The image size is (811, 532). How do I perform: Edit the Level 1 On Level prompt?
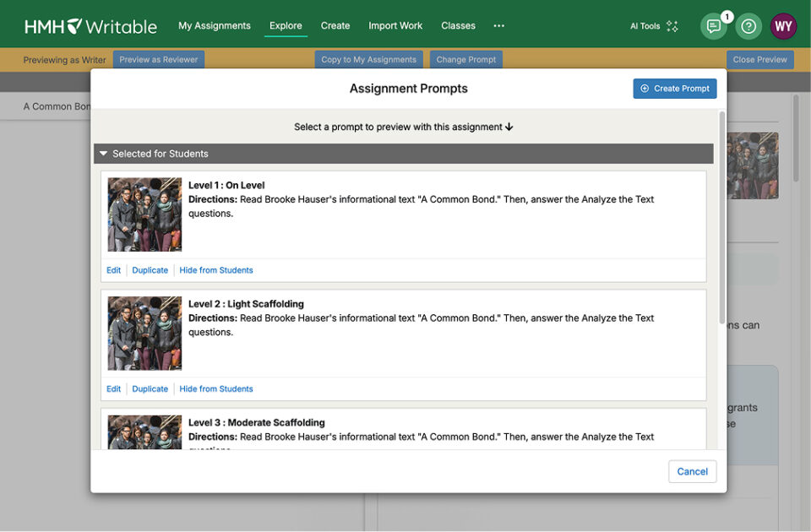click(x=113, y=270)
